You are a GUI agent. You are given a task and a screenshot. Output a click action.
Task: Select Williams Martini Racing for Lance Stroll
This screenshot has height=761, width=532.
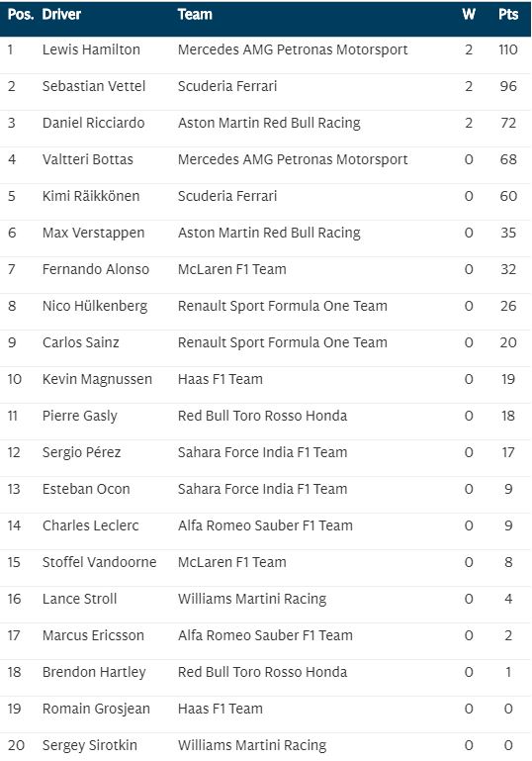tap(252, 599)
